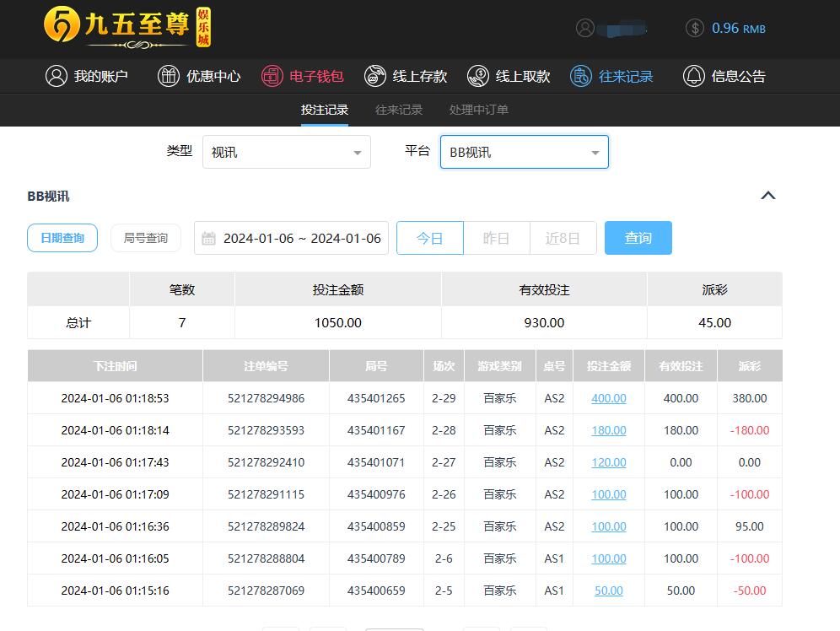Screen dimensions: 840x631
Task: Open the 类型 dropdown showing 视讯
Action: click(286, 153)
